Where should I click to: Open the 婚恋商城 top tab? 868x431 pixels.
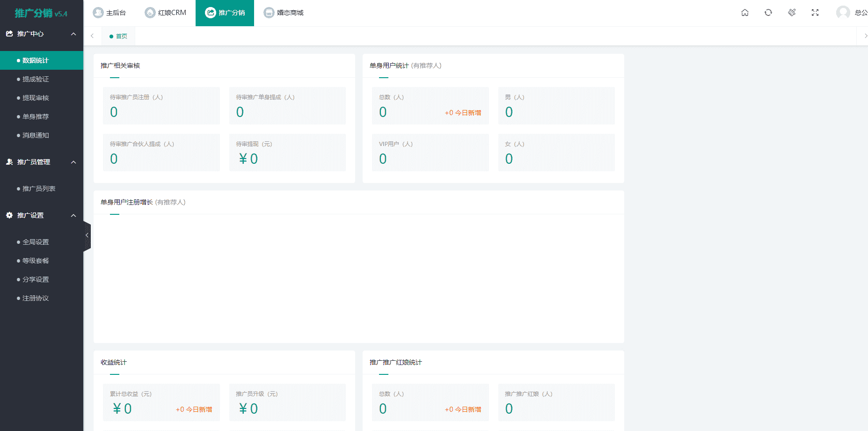point(284,13)
